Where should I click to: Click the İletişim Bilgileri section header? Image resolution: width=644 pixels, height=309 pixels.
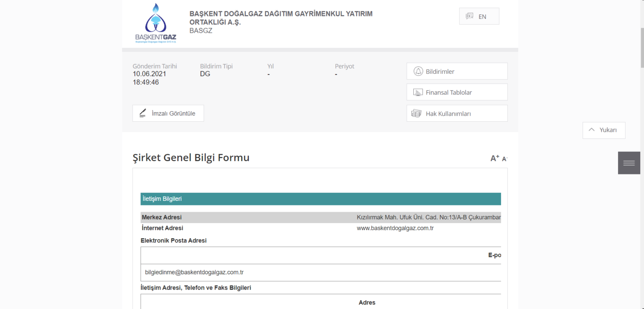[321, 199]
